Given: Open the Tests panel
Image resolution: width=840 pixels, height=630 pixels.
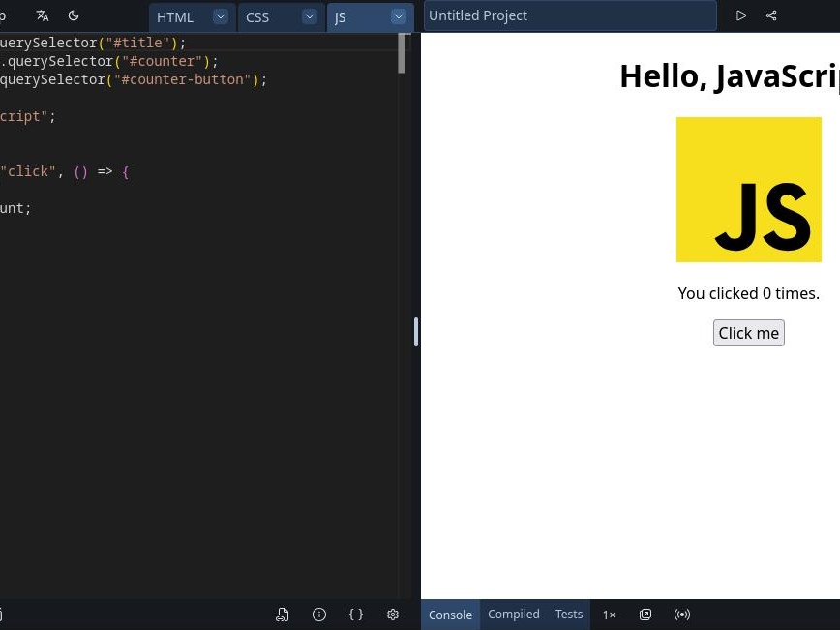Looking at the screenshot, I should (569, 615).
